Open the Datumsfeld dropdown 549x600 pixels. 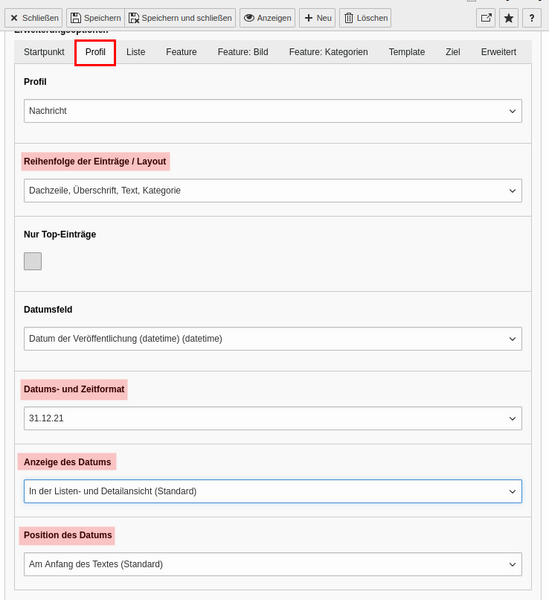tap(273, 339)
